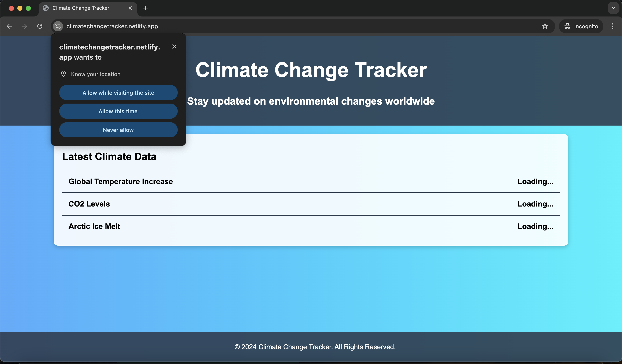Dismiss the location permission dialog
622x364 pixels.
point(175,46)
